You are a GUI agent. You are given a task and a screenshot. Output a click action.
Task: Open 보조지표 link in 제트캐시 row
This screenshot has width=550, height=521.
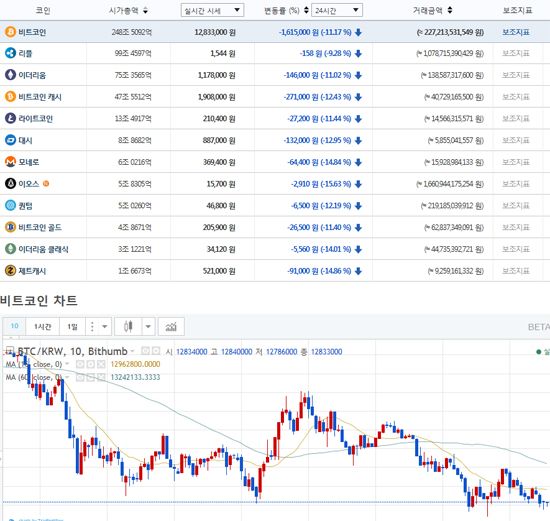516,270
